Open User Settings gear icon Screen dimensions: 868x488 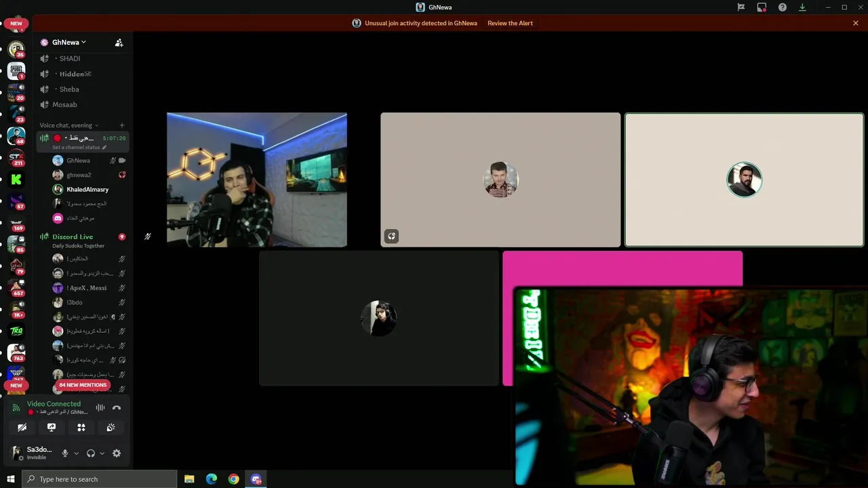click(117, 453)
